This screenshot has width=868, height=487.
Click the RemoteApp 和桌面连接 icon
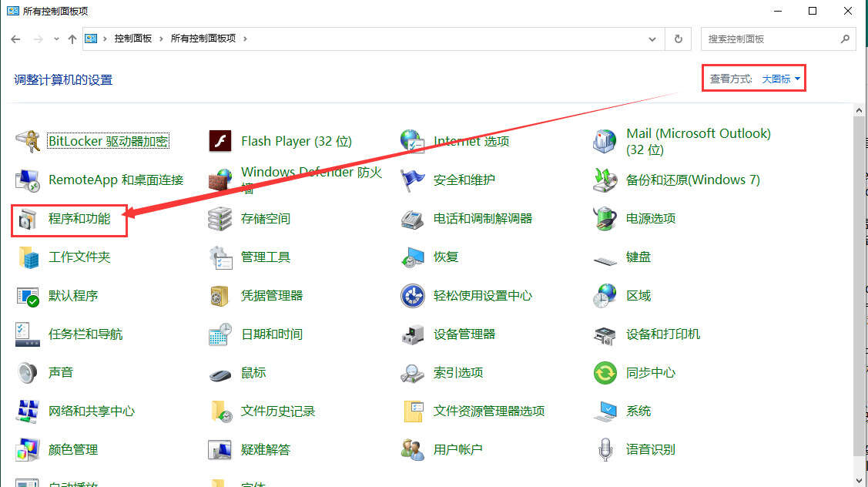28,180
